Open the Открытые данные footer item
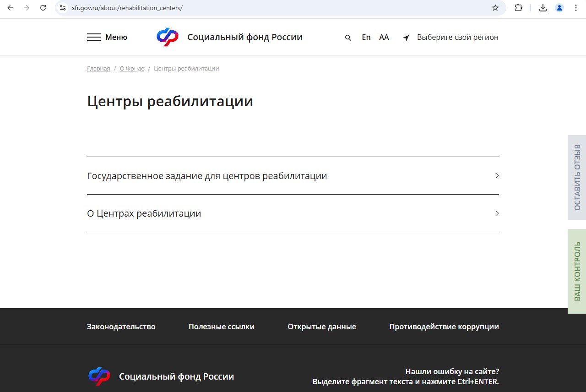 [x=322, y=327]
